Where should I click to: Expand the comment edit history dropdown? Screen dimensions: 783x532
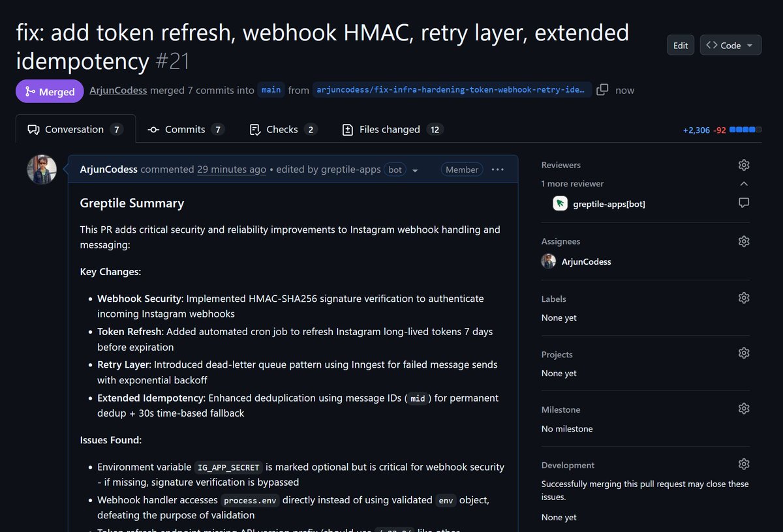pyautogui.click(x=415, y=170)
